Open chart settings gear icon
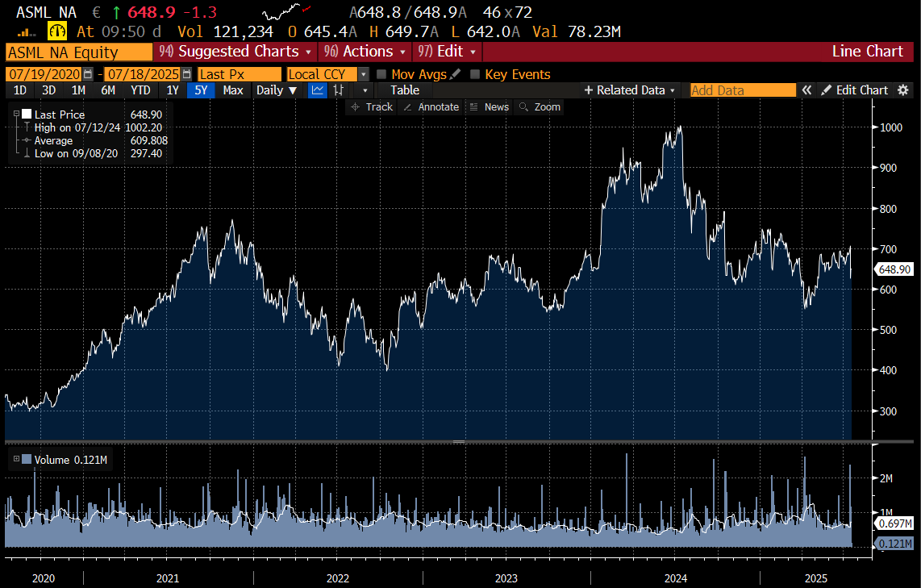 click(903, 90)
